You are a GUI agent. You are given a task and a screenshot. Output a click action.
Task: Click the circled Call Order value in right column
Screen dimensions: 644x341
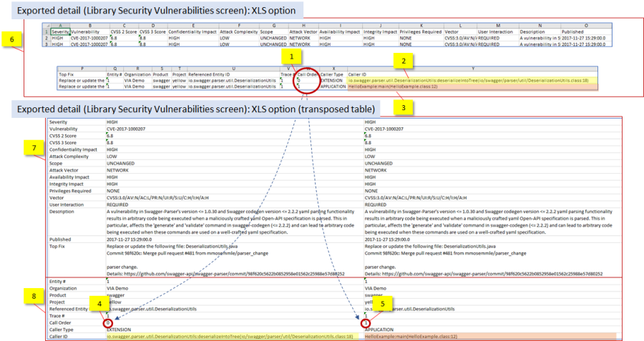(366, 322)
